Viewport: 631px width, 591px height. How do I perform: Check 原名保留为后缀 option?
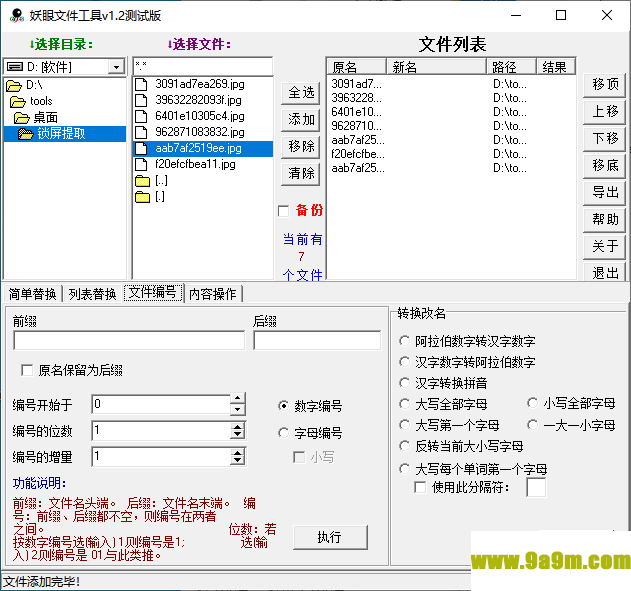coord(27,370)
